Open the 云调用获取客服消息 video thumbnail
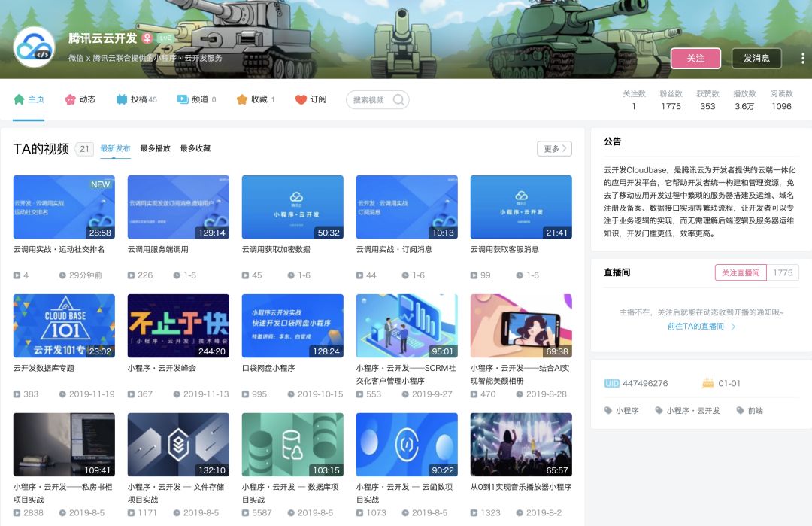 click(521, 207)
